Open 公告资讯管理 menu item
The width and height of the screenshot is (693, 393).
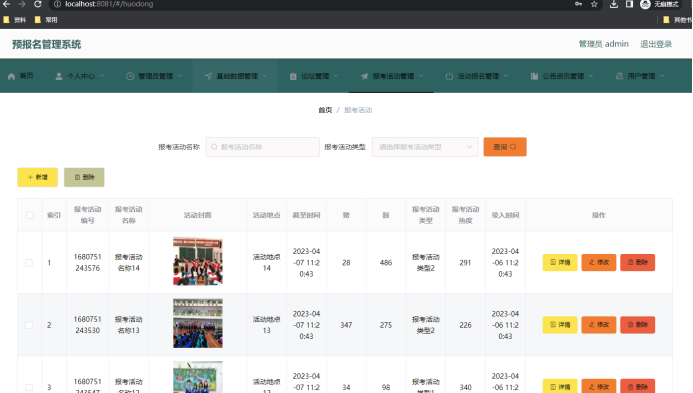pyautogui.click(x=562, y=76)
